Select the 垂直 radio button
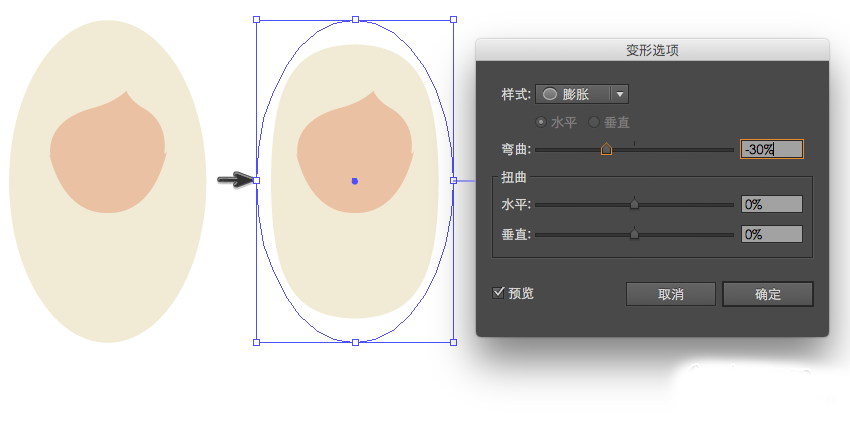The width and height of the screenshot is (850, 424). 594,123
